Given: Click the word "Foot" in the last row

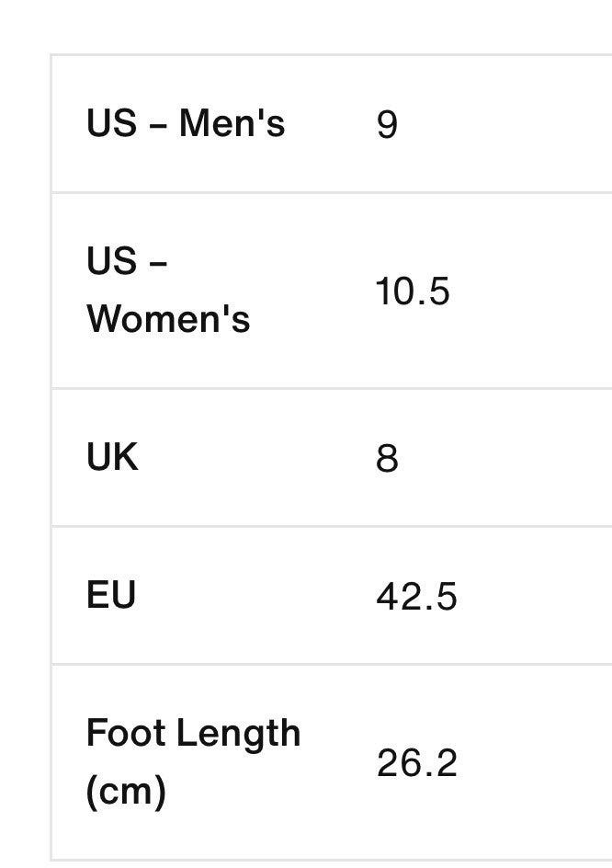Looking at the screenshot, I should coord(125,734).
